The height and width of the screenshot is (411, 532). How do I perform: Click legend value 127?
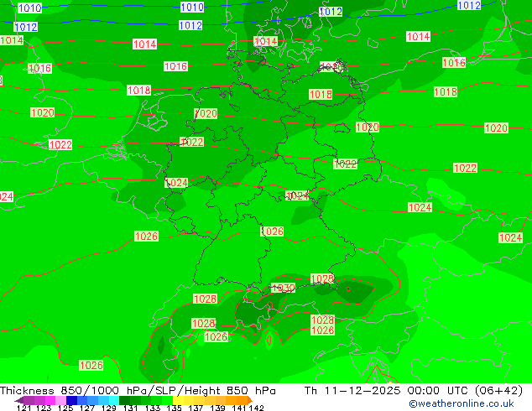(87, 408)
